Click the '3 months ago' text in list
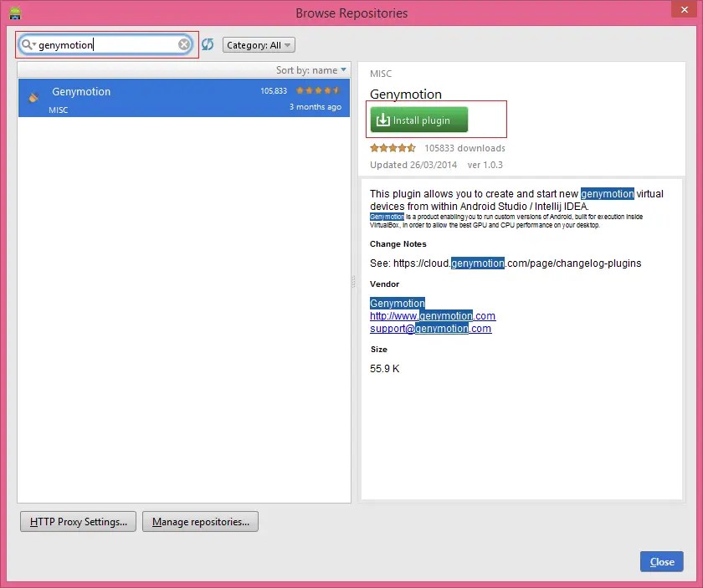Viewport: 703px width, 588px height. tap(316, 107)
